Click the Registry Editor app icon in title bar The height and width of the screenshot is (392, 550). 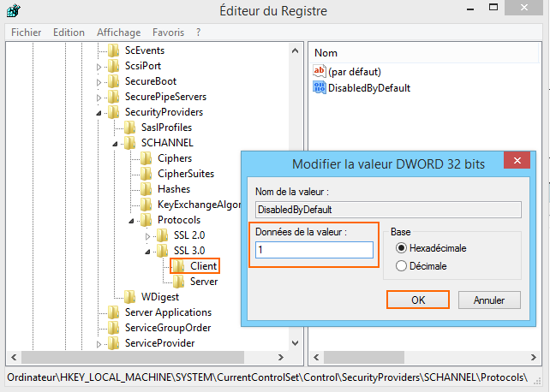coord(14,10)
